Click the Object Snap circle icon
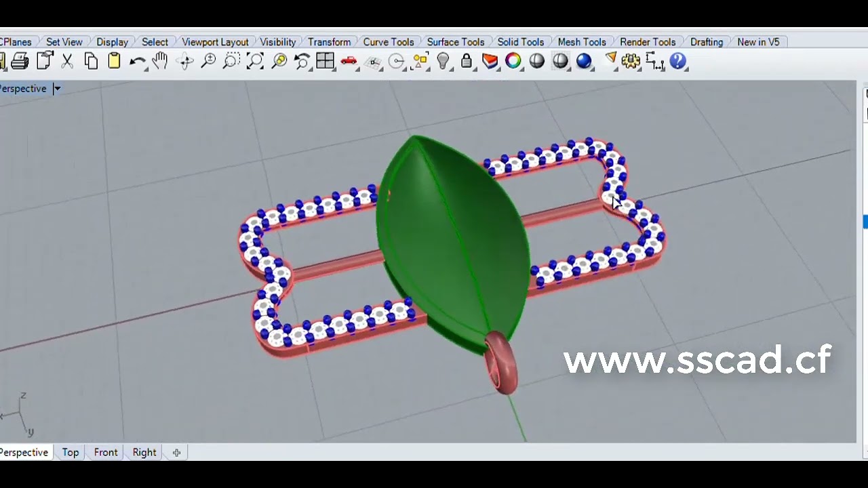 pyautogui.click(x=397, y=62)
